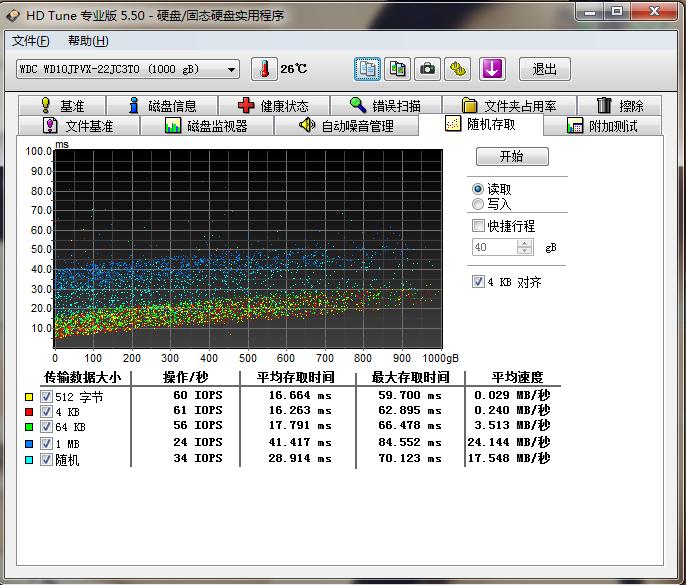Open the options wrench icon
This screenshot has width=686, height=585.
click(458, 69)
